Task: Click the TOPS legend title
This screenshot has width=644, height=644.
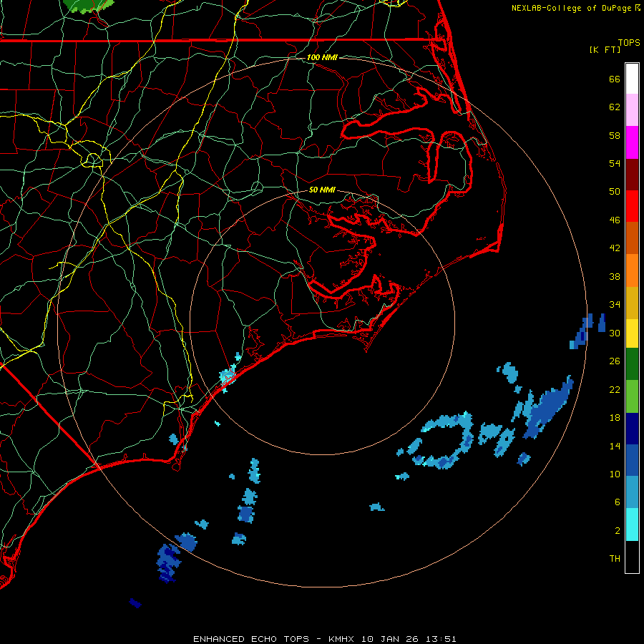Action: click(629, 42)
